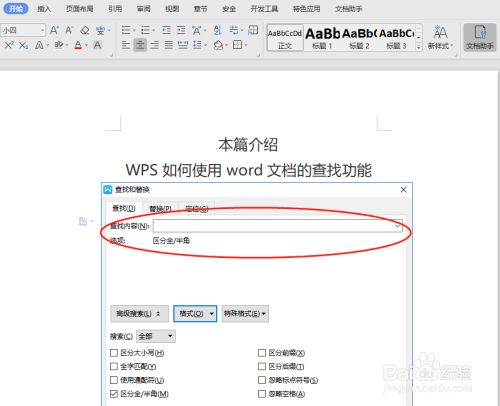Increase paragraph indent

[181, 30]
